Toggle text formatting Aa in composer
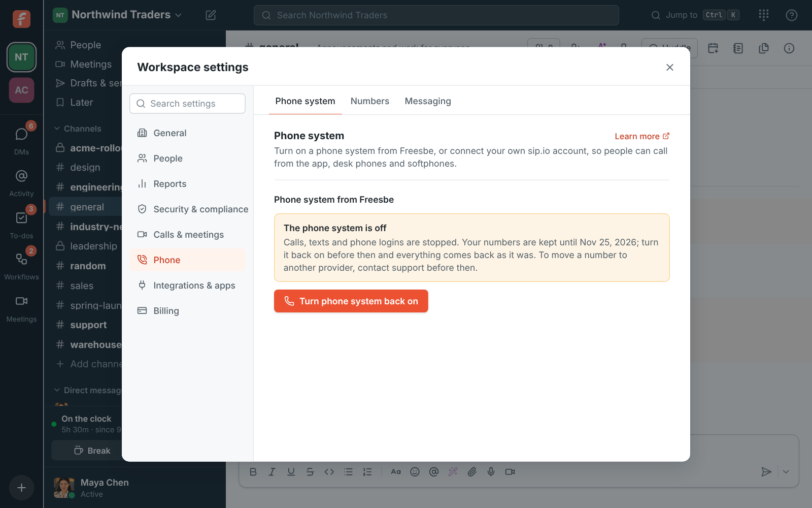Screen dimensions: 812x508 396,472
